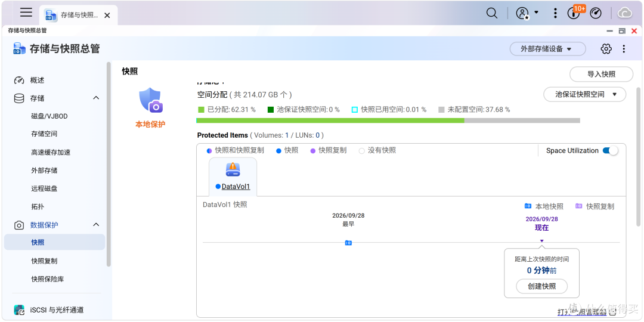Click 未配置空间 gray legend swatch
Screen dimensions: 644x322
pos(441,110)
